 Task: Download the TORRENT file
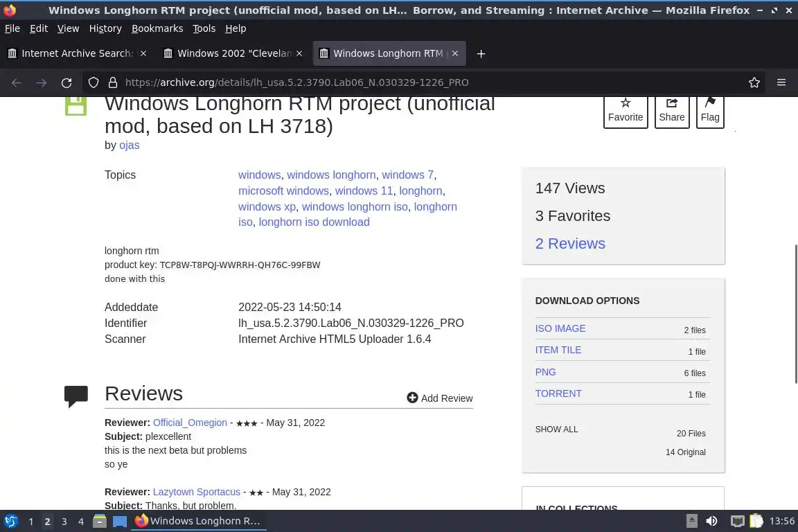pyautogui.click(x=558, y=393)
